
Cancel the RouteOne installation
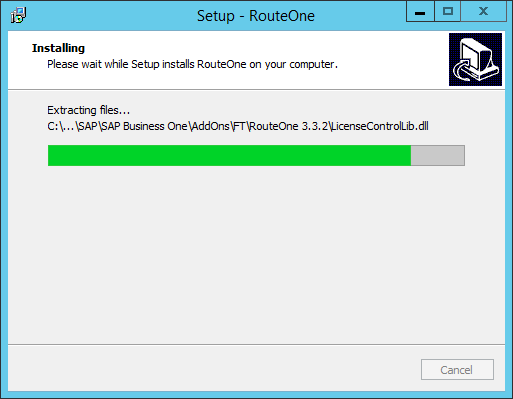(x=457, y=369)
